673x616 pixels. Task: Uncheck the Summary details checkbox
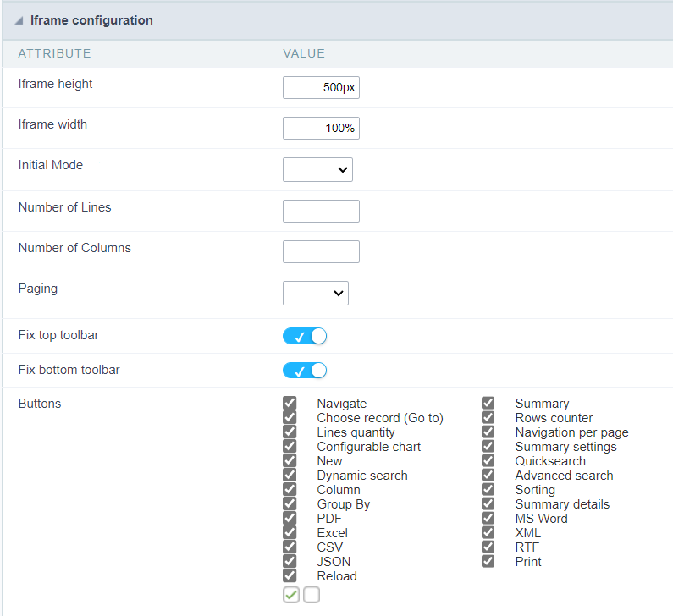[x=488, y=503]
